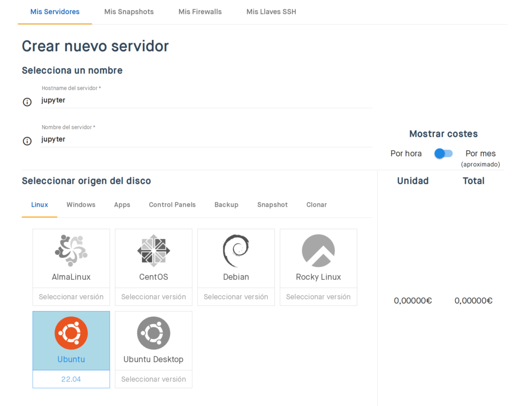Screen dimensions: 532x406
Task: Click the Ubuntu Desktop name label
Action: coord(153,359)
